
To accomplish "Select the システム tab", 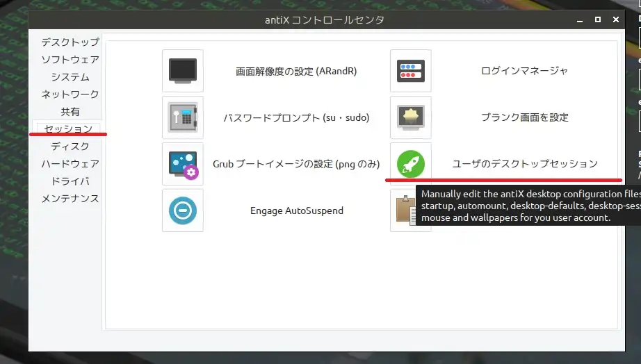I will coord(70,77).
